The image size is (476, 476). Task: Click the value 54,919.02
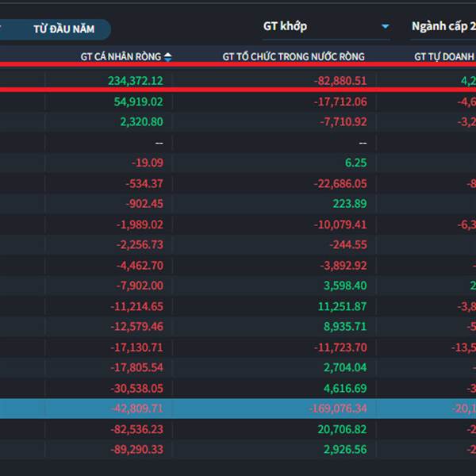click(x=138, y=102)
